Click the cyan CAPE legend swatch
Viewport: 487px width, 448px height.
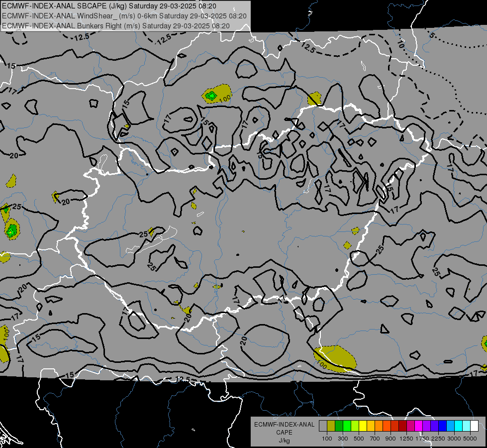[458, 426]
